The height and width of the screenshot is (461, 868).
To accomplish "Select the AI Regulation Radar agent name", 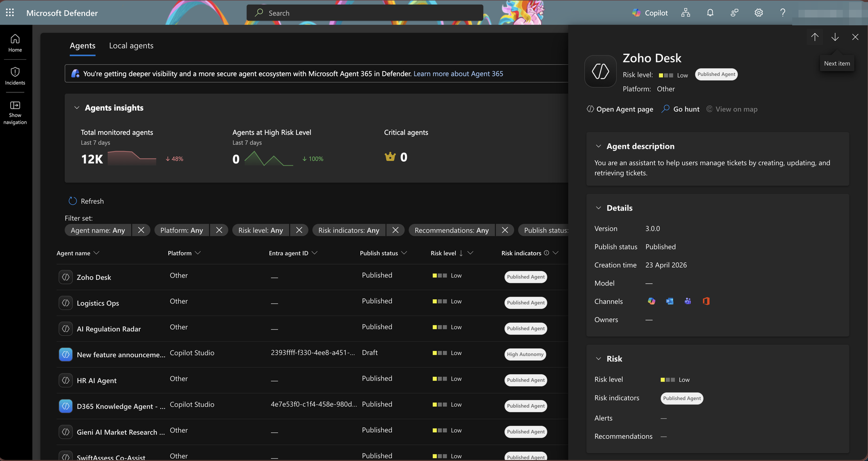I will coord(109,329).
